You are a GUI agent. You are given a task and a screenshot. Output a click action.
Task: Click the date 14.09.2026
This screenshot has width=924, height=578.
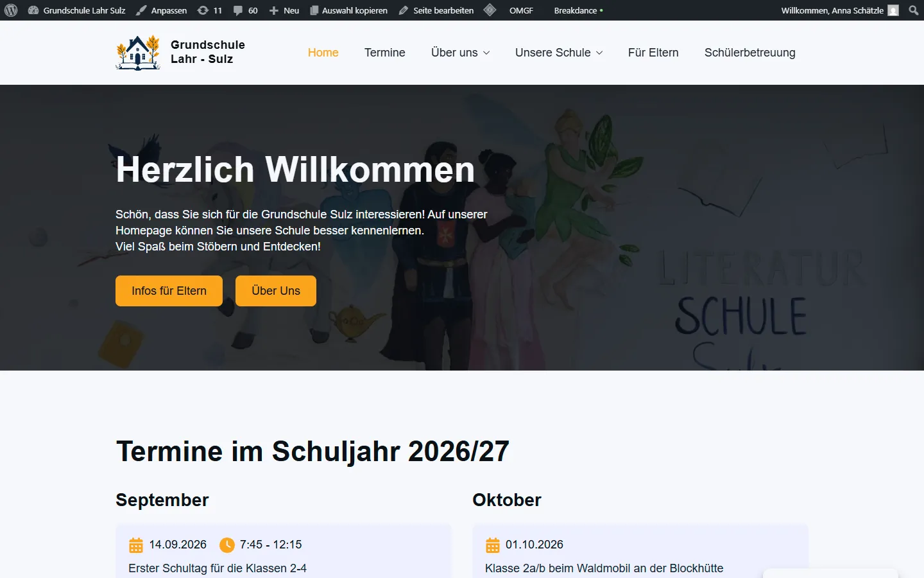(178, 545)
